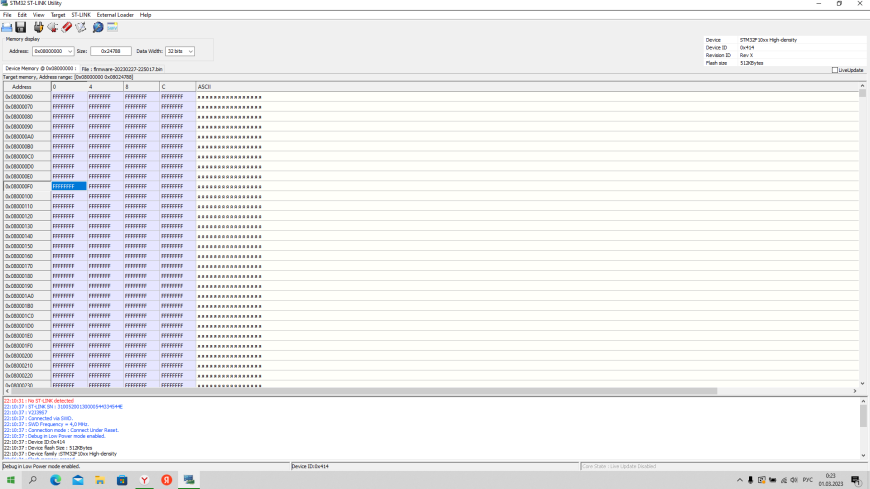Open Yandex Browser from taskbar
The width and height of the screenshot is (870, 489).
point(144,480)
